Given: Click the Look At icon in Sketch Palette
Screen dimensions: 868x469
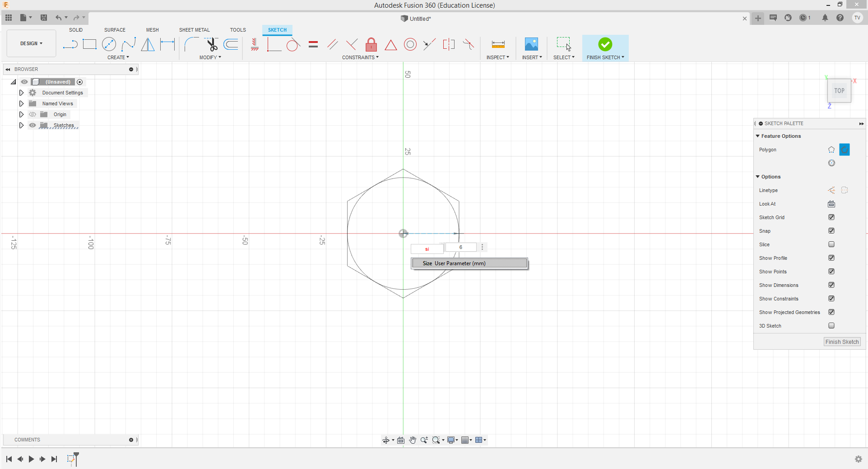Looking at the screenshot, I should point(831,204).
